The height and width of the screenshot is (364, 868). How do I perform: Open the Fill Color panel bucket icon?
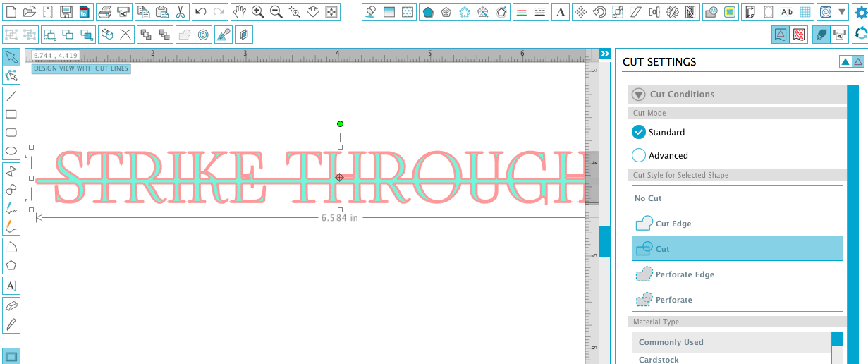(x=371, y=12)
